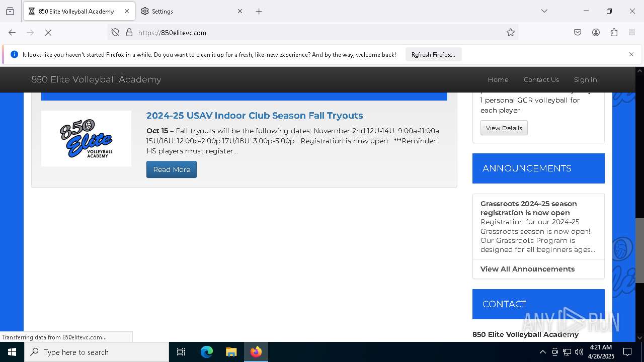Image resolution: width=644 pixels, height=362 pixels.
Task: Switch to the Settings tab
Action: click(191, 11)
